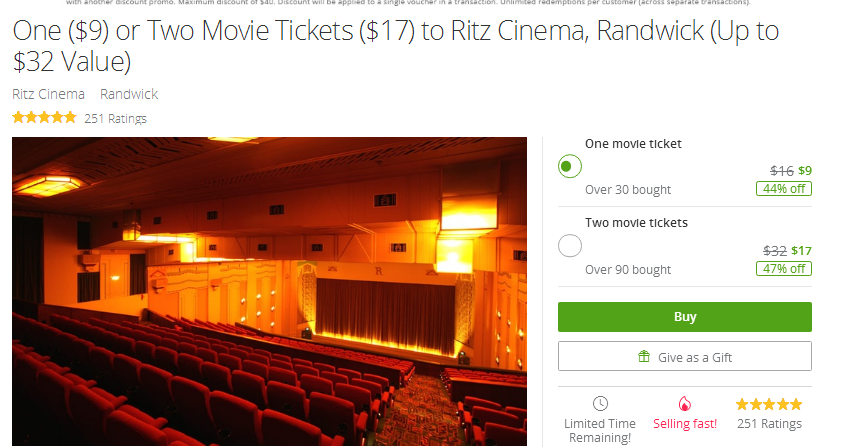
Task: Click the flame icon above Selling fast
Action: point(685,404)
